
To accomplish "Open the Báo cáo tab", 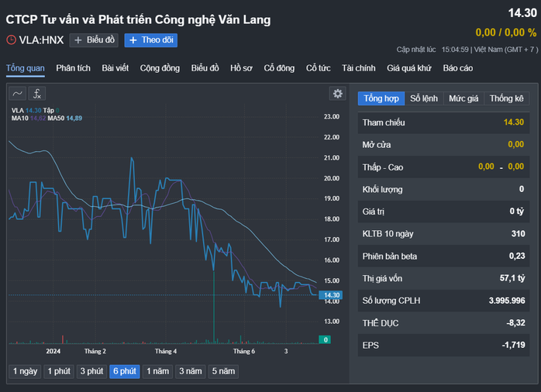I will coord(458,68).
